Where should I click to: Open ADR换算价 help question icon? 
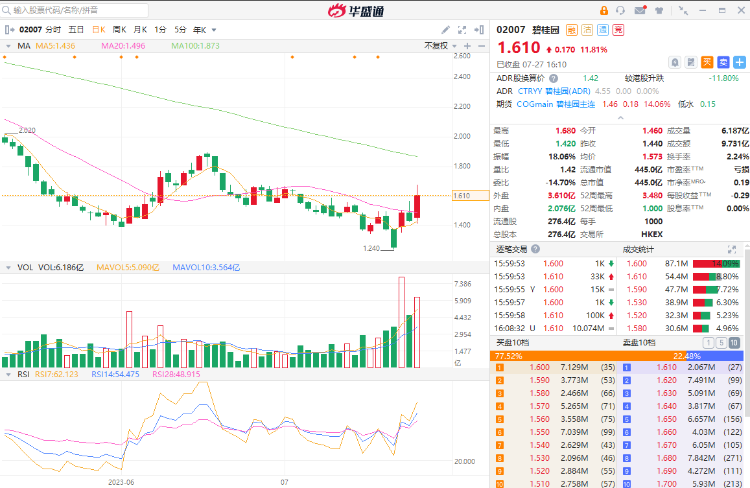pyautogui.click(x=553, y=78)
